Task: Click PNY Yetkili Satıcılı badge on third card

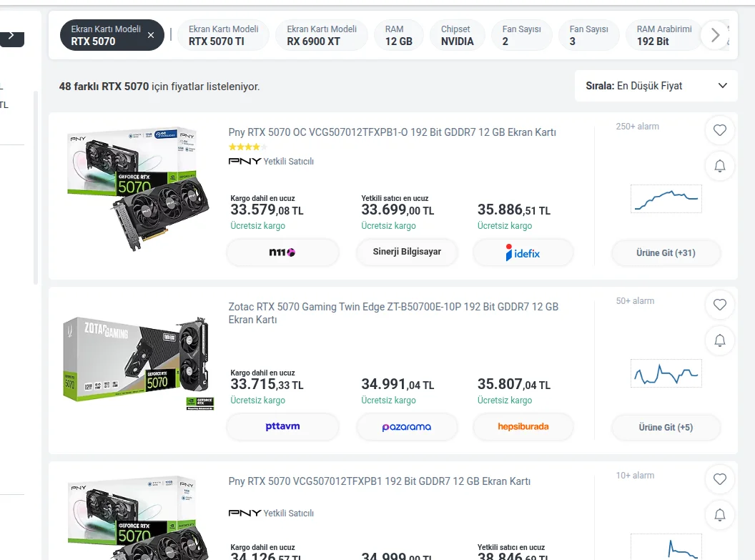Action: tap(271, 514)
